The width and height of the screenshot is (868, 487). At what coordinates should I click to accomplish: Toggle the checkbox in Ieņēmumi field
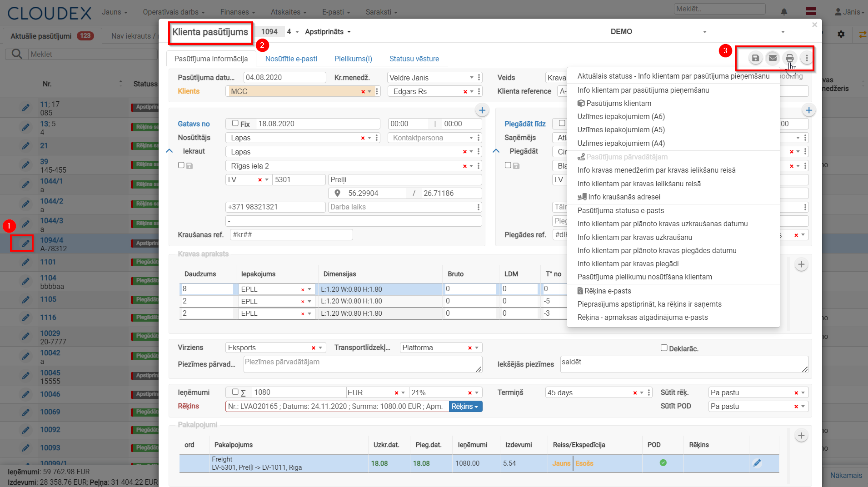click(x=235, y=392)
